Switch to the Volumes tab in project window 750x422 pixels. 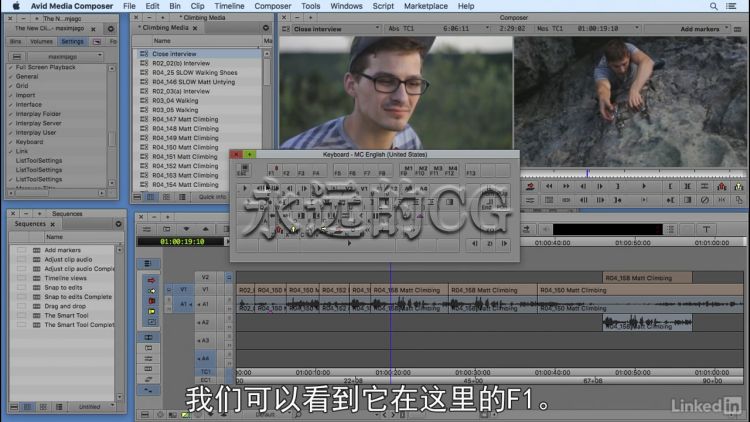[41, 42]
